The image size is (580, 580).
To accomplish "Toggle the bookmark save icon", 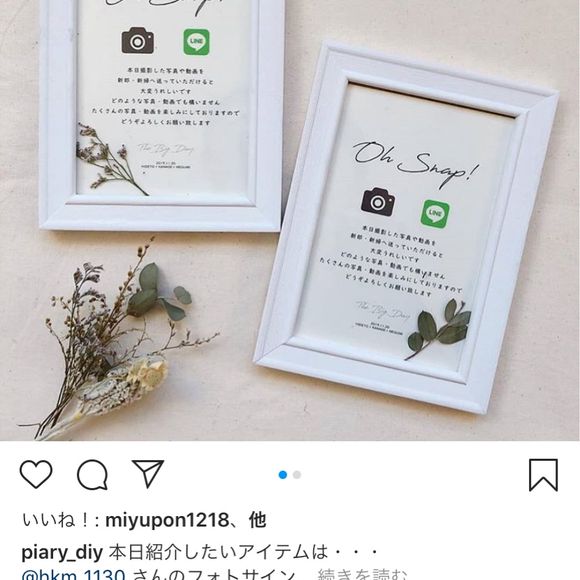I will pyautogui.click(x=543, y=475).
